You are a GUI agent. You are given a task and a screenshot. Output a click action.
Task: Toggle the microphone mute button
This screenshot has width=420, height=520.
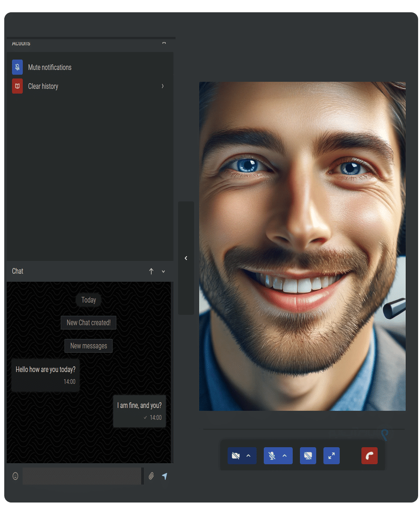271,456
